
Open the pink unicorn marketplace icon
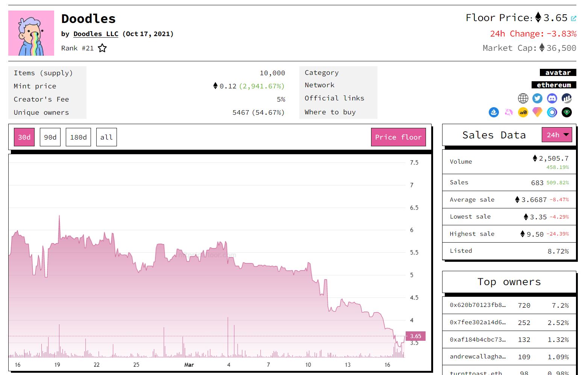coord(508,112)
